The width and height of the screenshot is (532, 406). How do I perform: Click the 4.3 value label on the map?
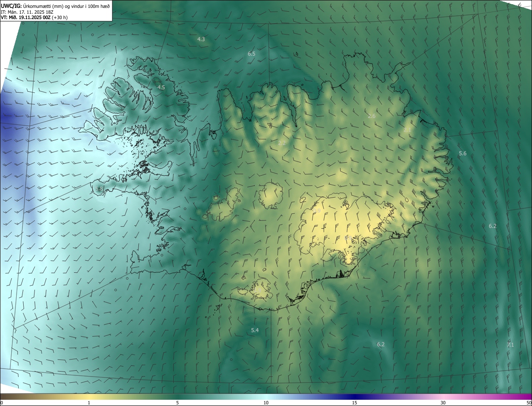[x=201, y=39]
